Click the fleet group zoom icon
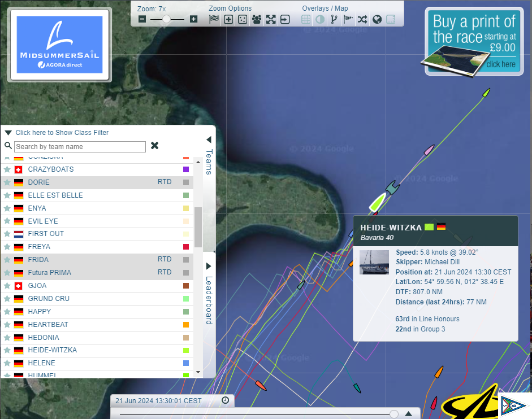The width and height of the screenshot is (532, 419). coord(257,19)
